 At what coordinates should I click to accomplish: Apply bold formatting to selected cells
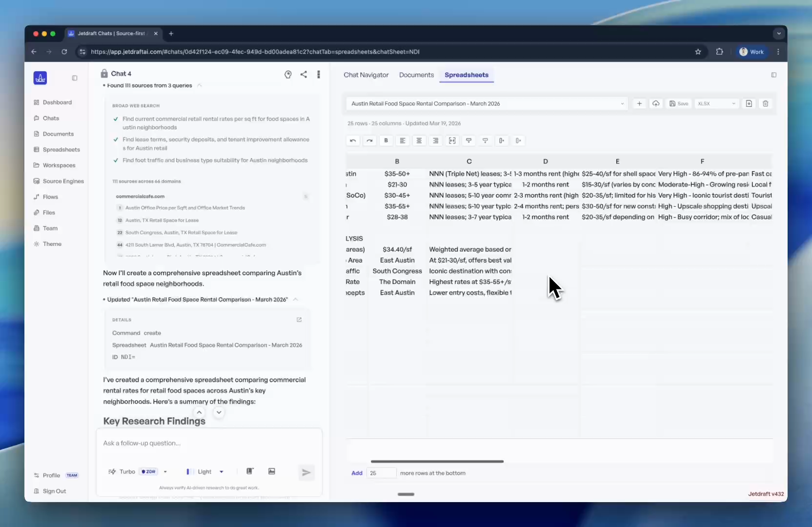386,141
